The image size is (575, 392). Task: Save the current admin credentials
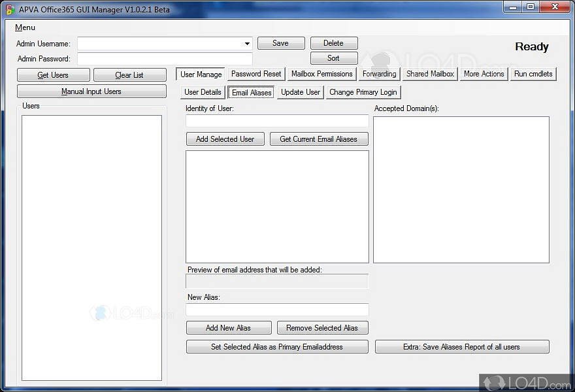click(281, 42)
